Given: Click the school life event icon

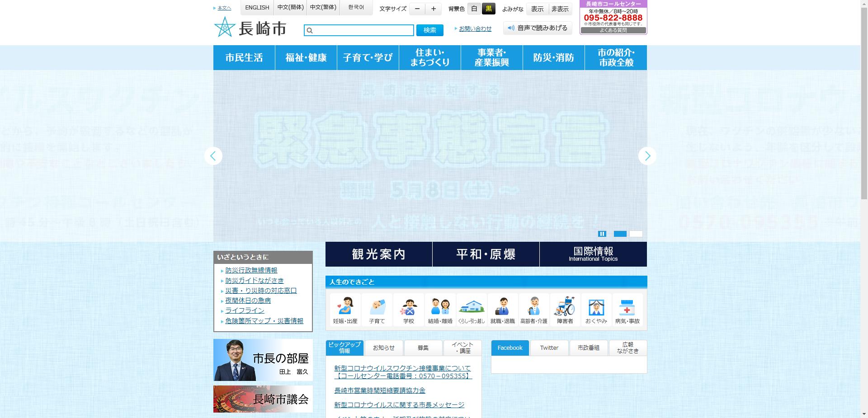Looking at the screenshot, I should point(408,310).
